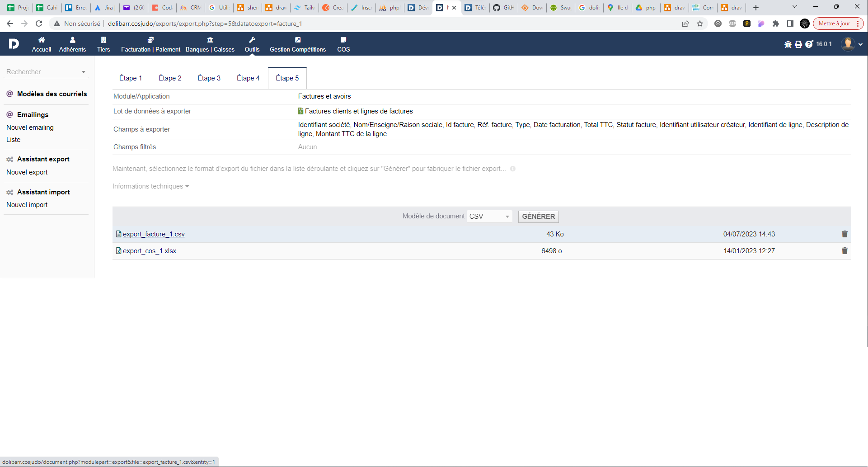Screen dimensions: 868x467
Task: Expand the user menu chevron beside the avatar
Action: pyautogui.click(x=860, y=44)
